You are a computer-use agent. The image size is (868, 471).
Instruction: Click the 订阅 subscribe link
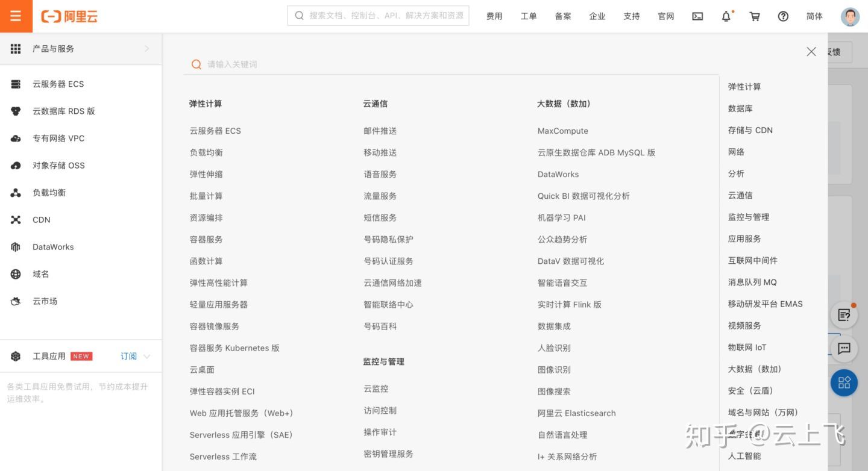[128, 356]
